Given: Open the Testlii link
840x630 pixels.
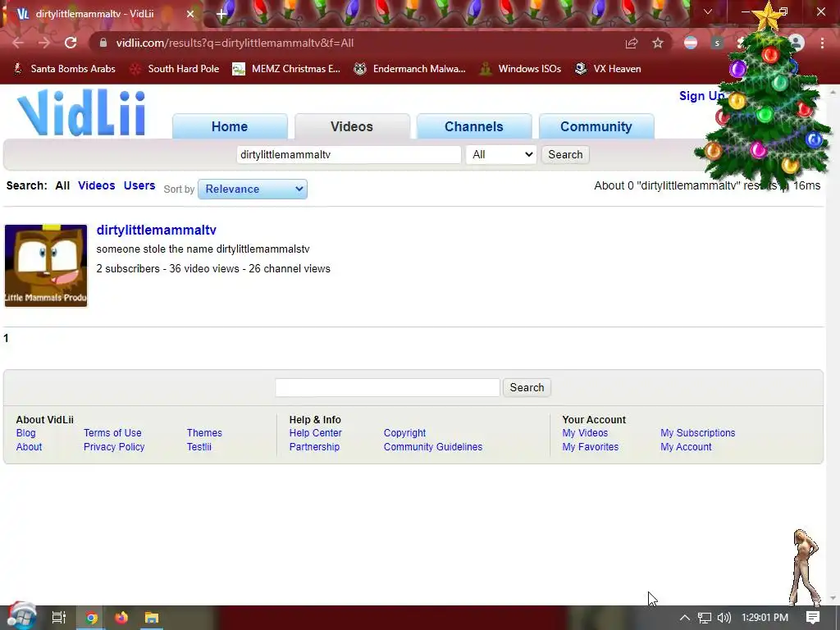Looking at the screenshot, I should pyautogui.click(x=199, y=447).
